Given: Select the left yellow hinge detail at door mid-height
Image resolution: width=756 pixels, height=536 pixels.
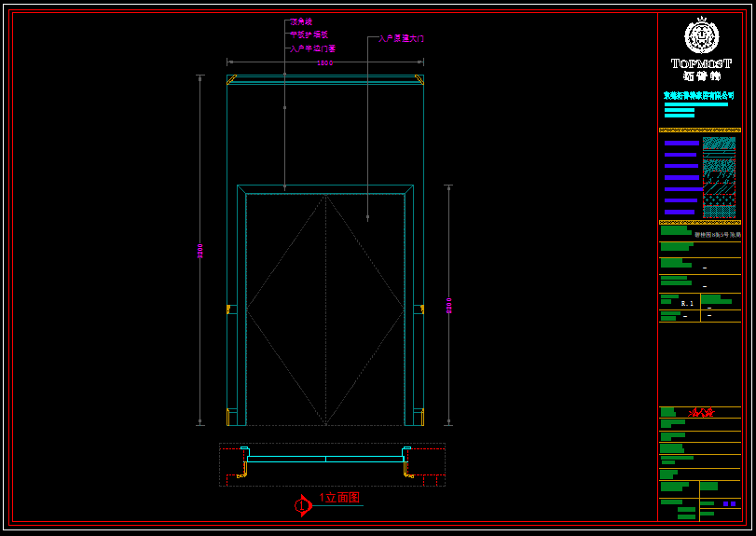Looking at the screenshot, I should (x=229, y=309).
